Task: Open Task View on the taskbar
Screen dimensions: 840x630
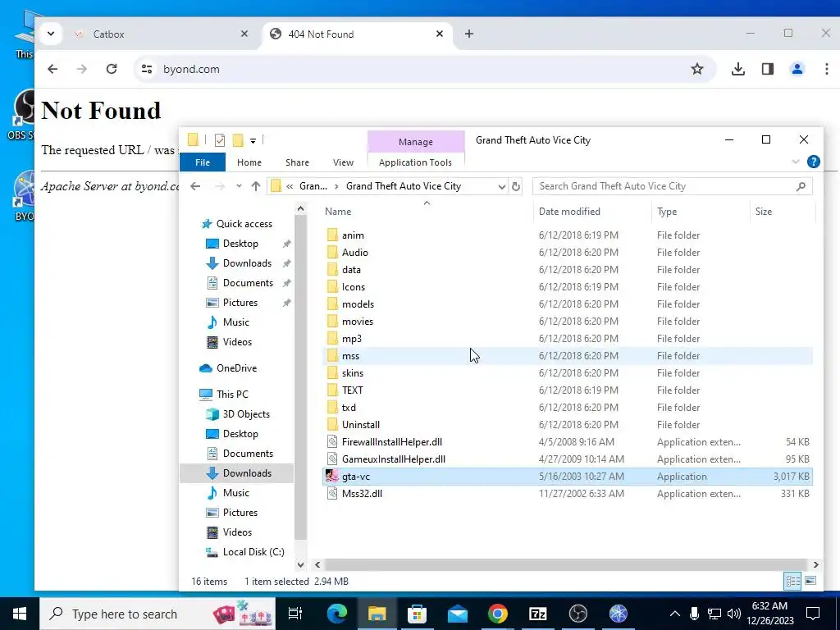Action: click(295, 614)
